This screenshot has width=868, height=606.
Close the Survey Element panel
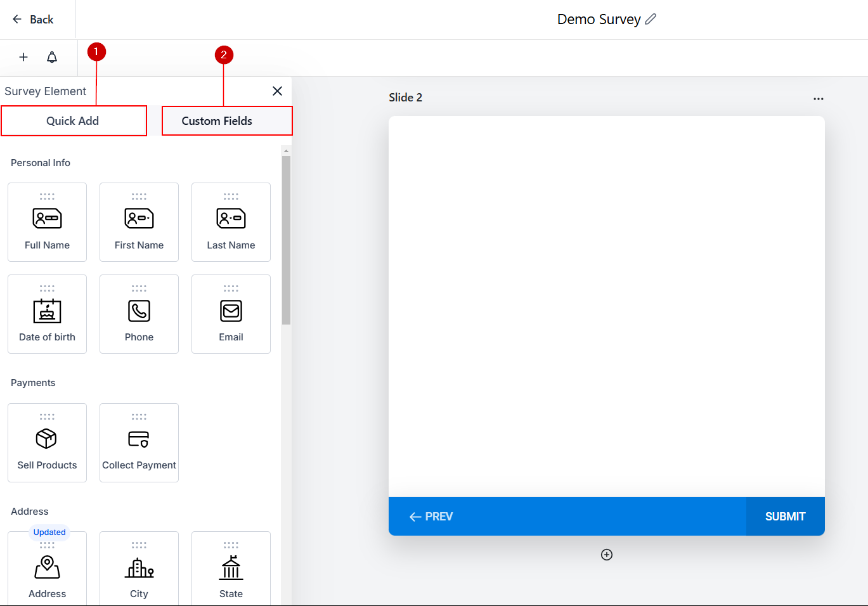point(277,91)
